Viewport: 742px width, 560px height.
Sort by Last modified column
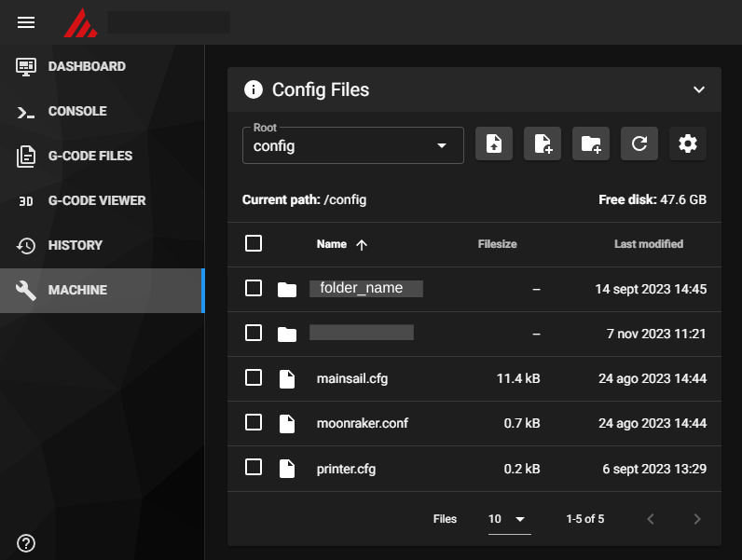[x=649, y=244]
